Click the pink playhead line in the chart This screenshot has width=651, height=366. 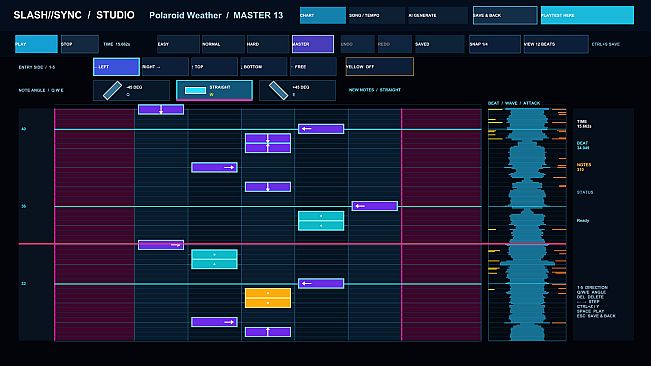click(268, 244)
